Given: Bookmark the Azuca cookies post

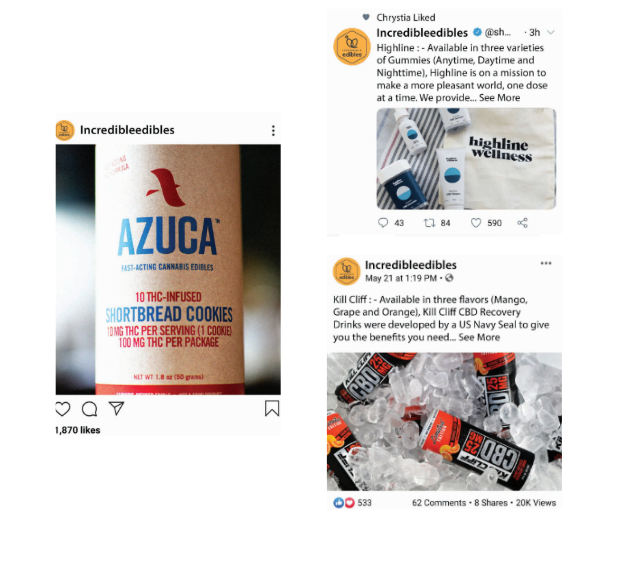Looking at the screenshot, I should (x=272, y=408).
